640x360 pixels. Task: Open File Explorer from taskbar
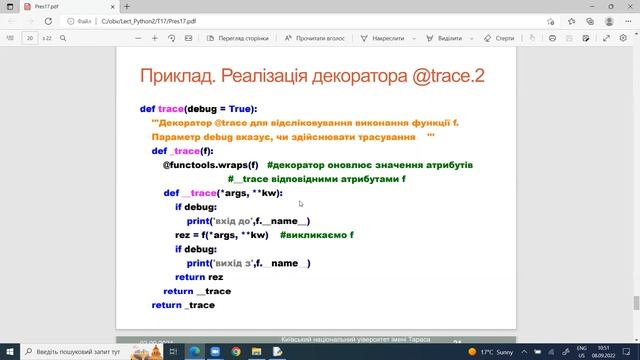[x=256, y=351]
